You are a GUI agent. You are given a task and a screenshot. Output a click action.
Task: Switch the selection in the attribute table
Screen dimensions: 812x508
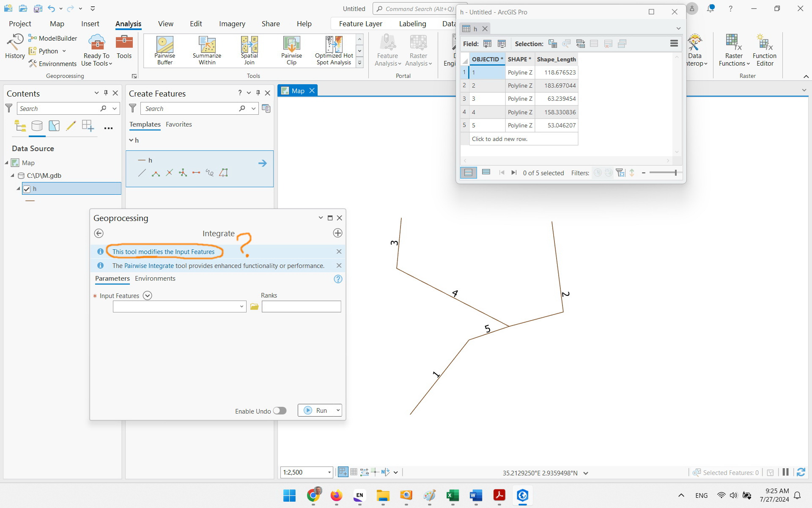pyautogui.click(x=580, y=43)
